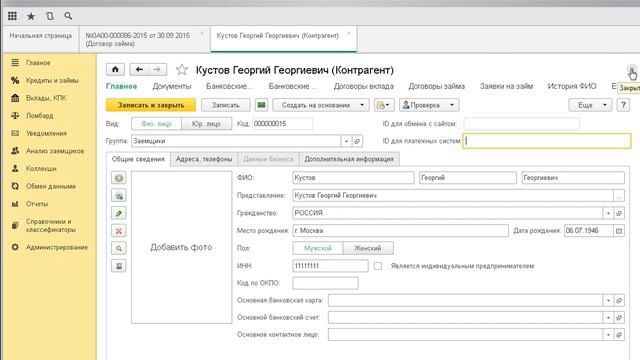Focus ID для платежных систем field

(547, 141)
